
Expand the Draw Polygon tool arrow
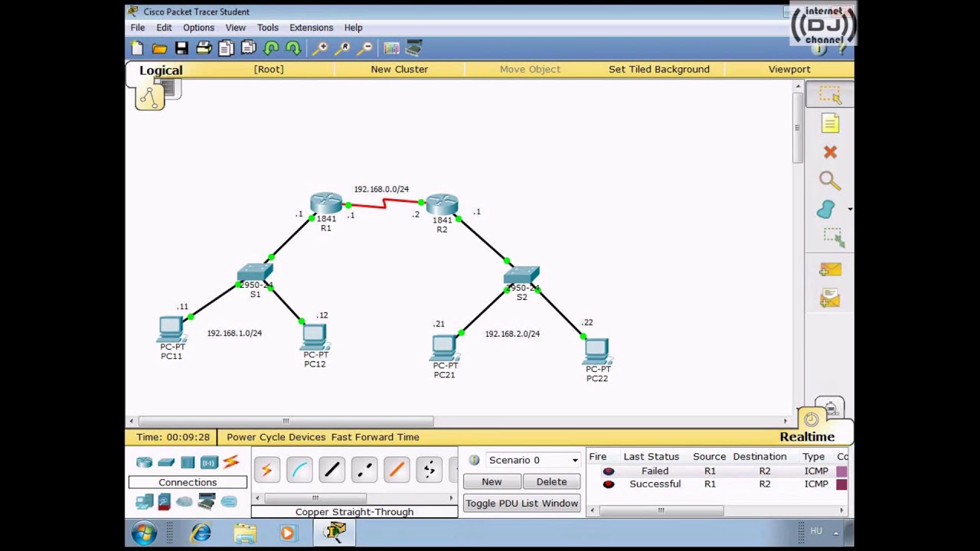849,209
